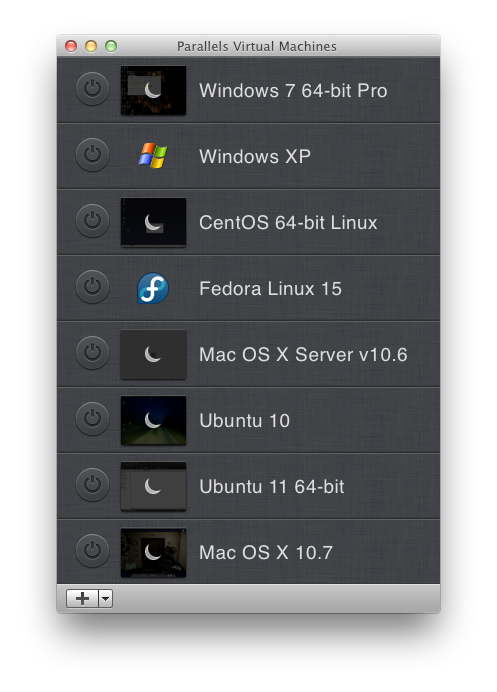Screen dimensions: 497x692
Task: Select the Ubuntu 10 preview thumbnail
Action: coord(153,421)
